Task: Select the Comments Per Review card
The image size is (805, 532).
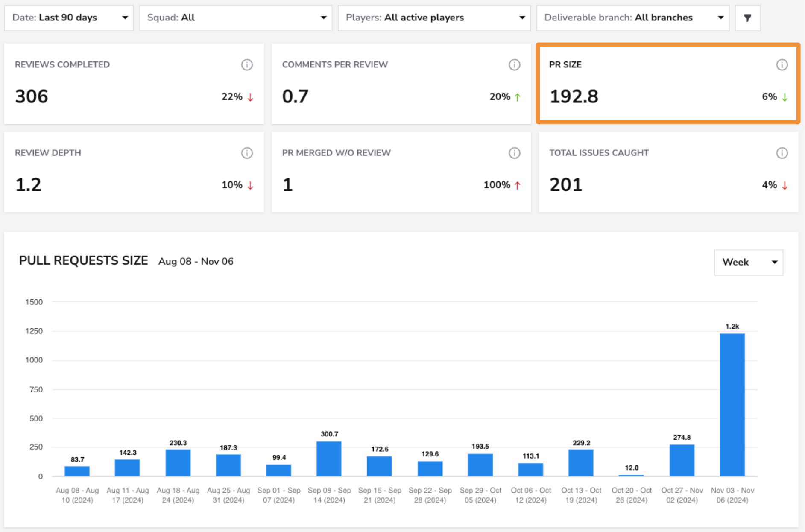Action: (401, 84)
